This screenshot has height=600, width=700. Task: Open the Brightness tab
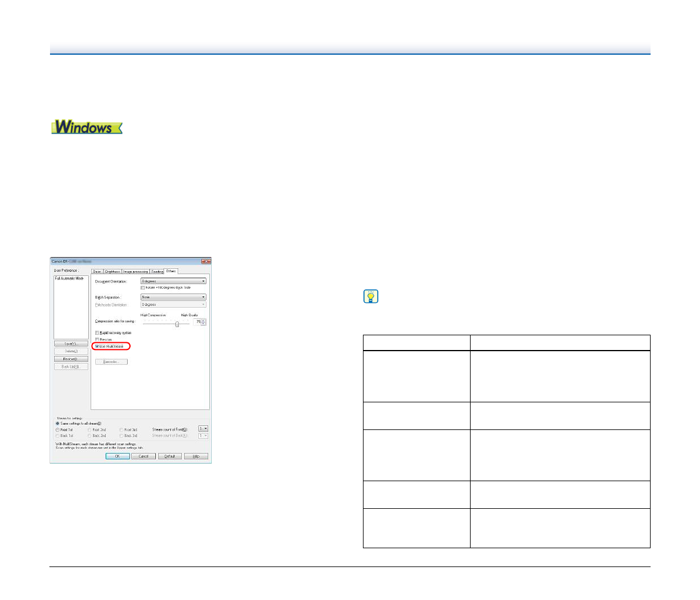[113, 271]
